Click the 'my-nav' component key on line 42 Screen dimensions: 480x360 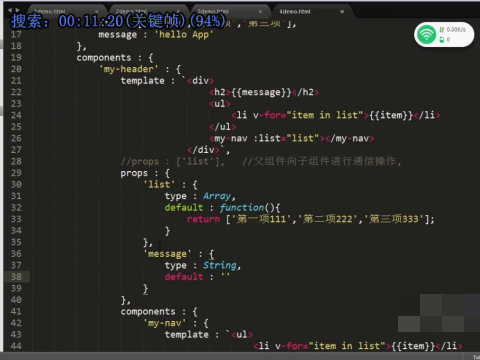[165, 323]
